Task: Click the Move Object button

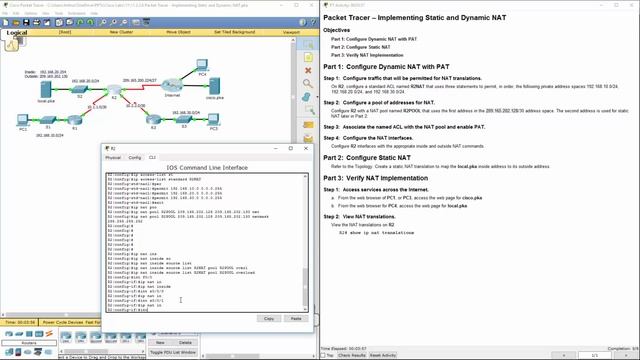Action: 178,32
